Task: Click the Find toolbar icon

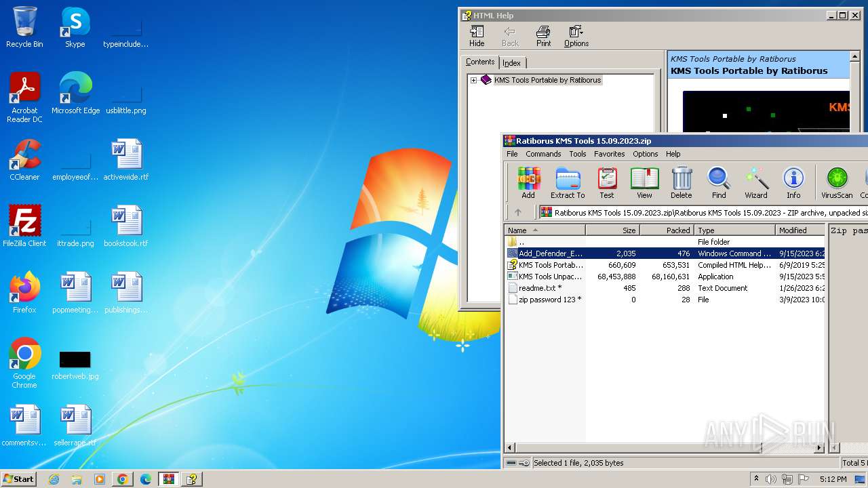Action: [719, 183]
